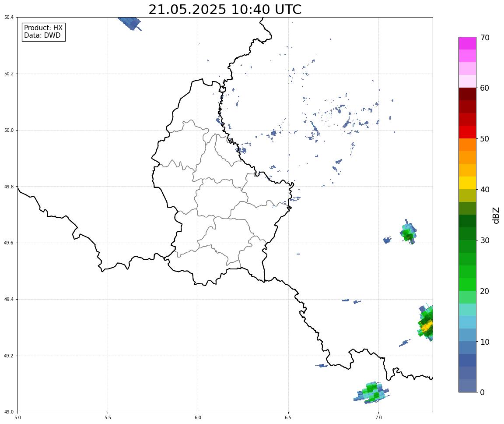
Task: Select the bright red swatch just above 50
Action: 467,132
